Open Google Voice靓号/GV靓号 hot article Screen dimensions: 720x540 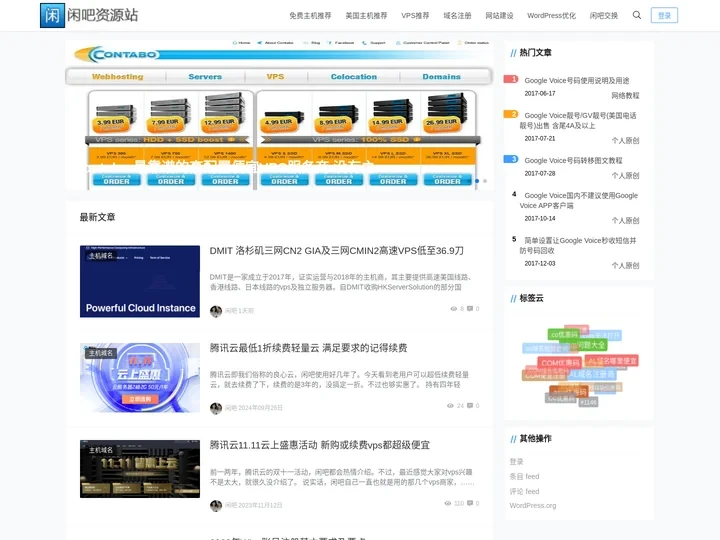tap(578, 120)
